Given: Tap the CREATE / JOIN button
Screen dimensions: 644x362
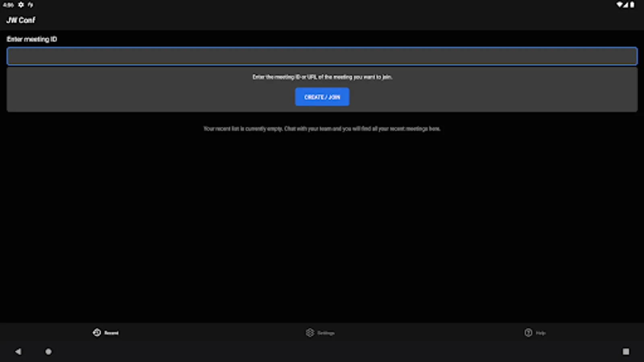Looking at the screenshot, I should tap(322, 97).
